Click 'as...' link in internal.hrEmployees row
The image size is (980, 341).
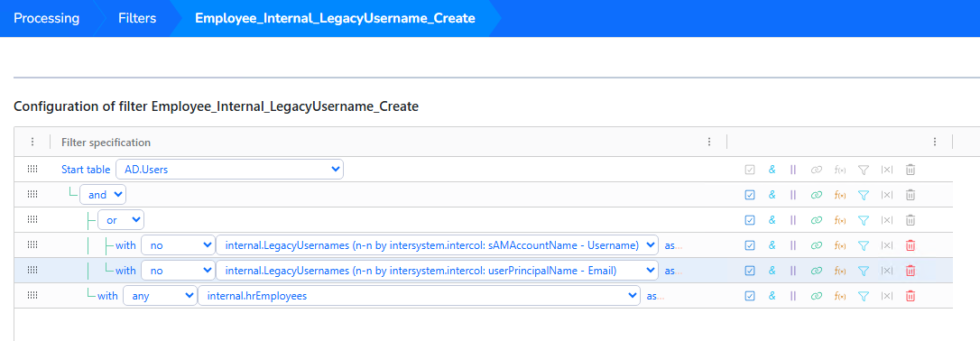coord(655,296)
